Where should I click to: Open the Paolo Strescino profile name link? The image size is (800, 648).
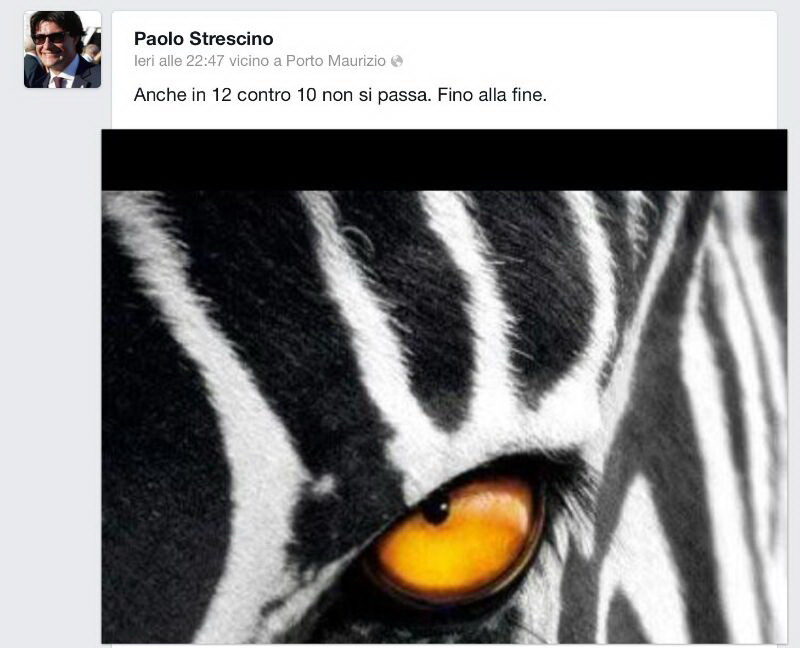[x=203, y=38]
